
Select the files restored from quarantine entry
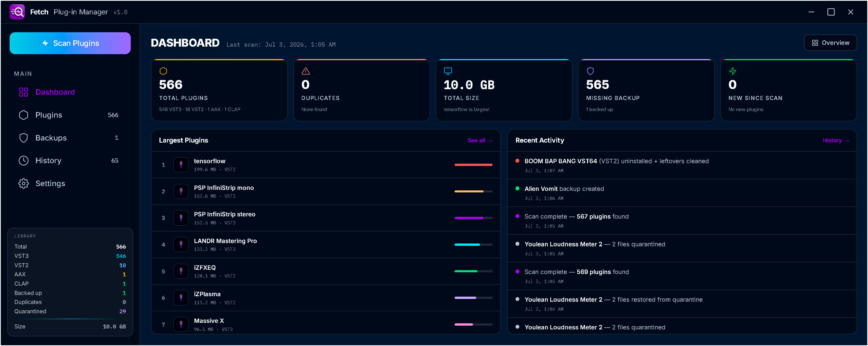pos(682,304)
